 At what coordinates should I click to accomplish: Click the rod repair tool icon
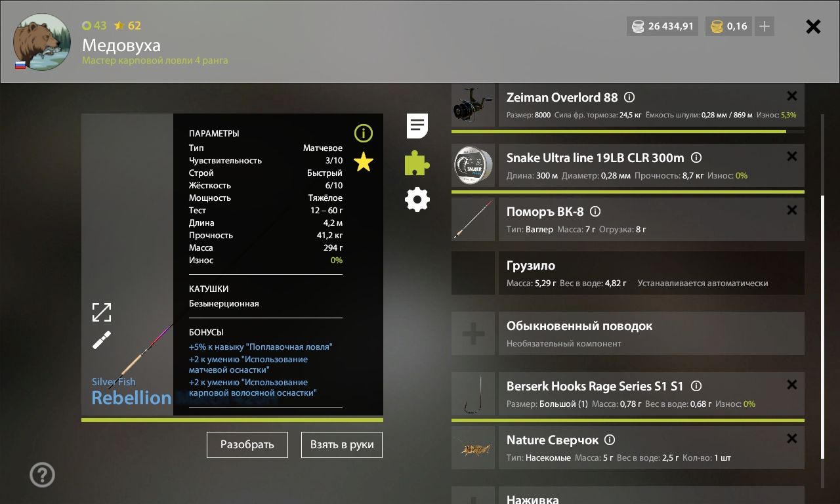(102, 340)
